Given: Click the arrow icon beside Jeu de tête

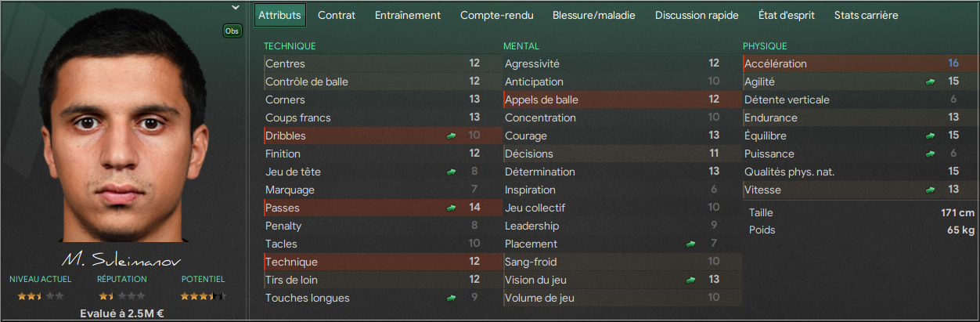Looking at the screenshot, I should 452,172.
